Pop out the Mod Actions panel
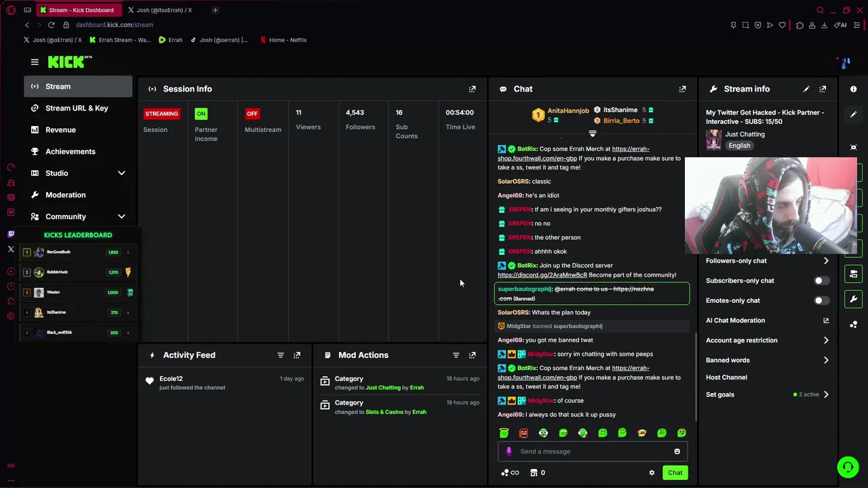Image resolution: width=868 pixels, height=488 pixels. (473, 355)
